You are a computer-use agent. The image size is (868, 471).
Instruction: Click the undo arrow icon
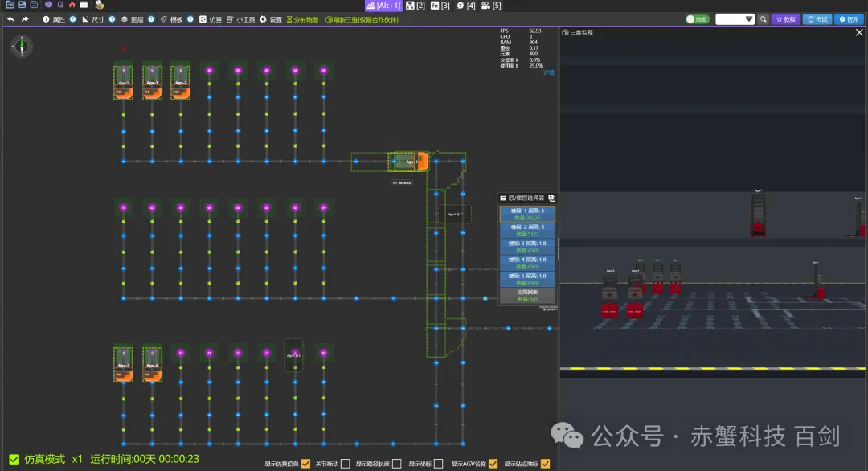click(10, 18)
